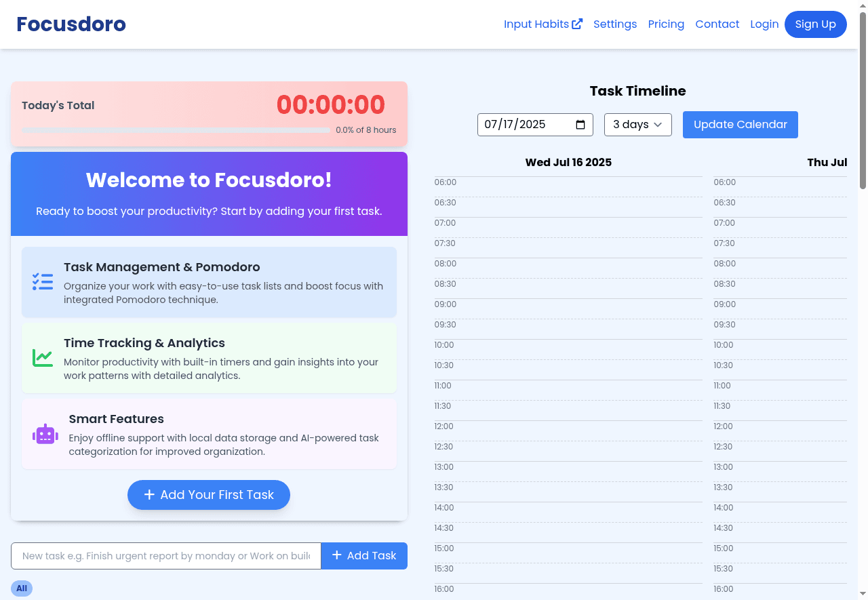Click the chevron arrow in days dropdown

click(658, 125)
